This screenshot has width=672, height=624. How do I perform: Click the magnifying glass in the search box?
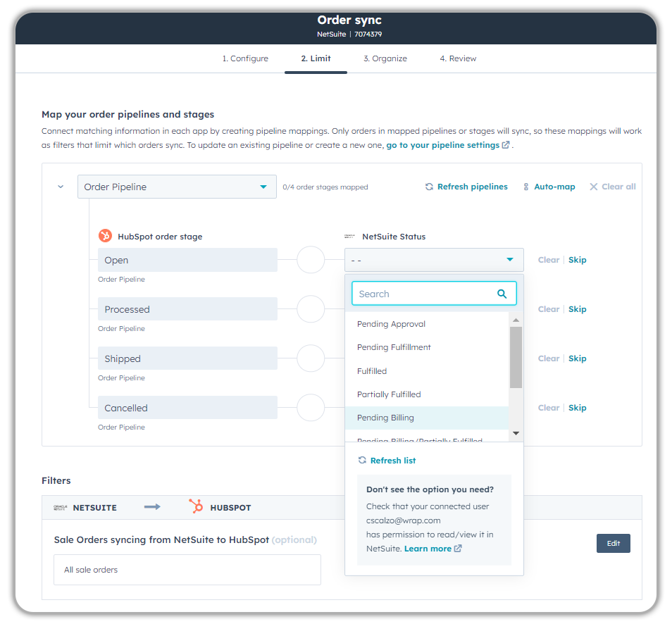(x=502, y=293)
